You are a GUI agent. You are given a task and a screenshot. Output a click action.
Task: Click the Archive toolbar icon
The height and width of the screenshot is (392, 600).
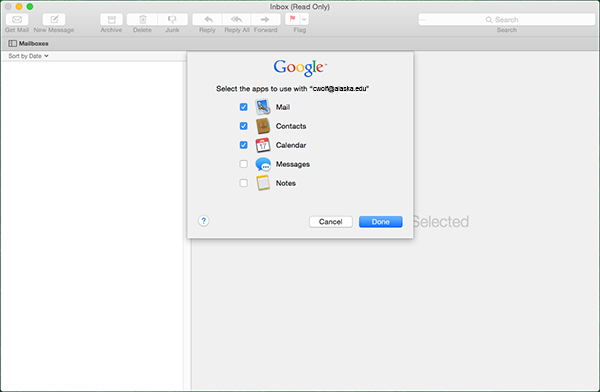tap(111, 19)
